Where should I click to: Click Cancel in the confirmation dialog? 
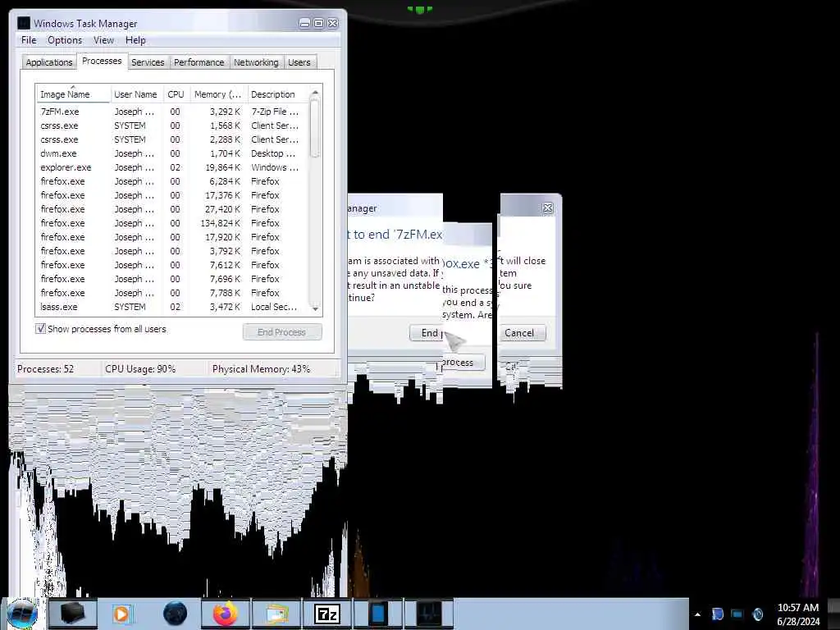tap(519, 333)
